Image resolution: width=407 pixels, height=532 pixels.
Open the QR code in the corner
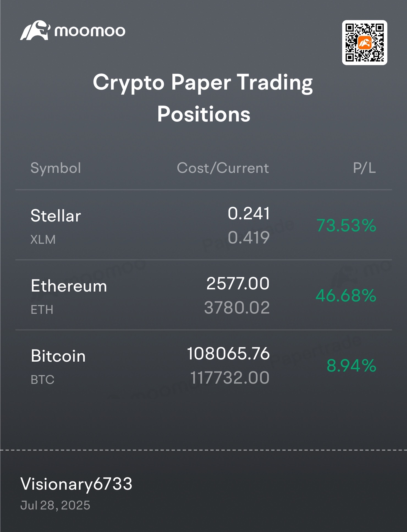364,43
